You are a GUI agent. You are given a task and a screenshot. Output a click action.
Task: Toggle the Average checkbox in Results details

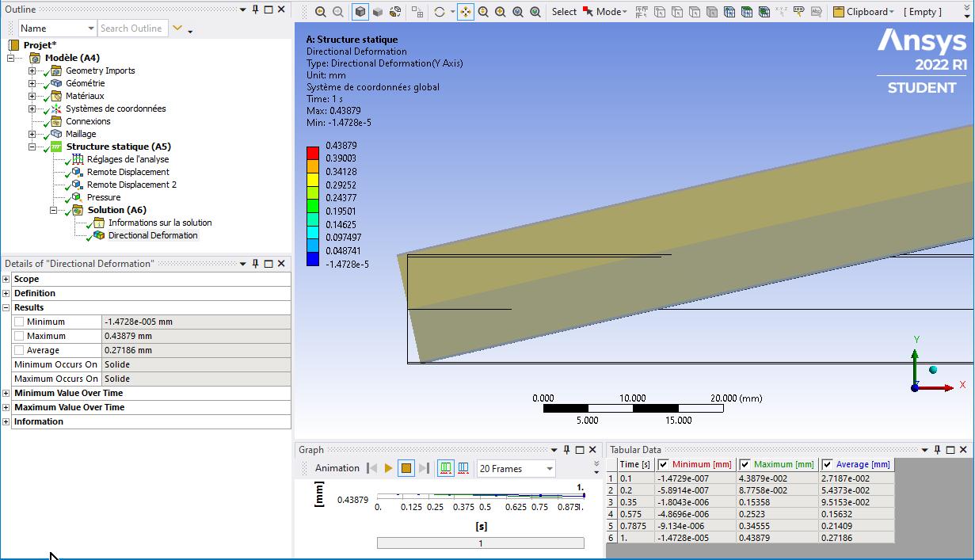19,350
